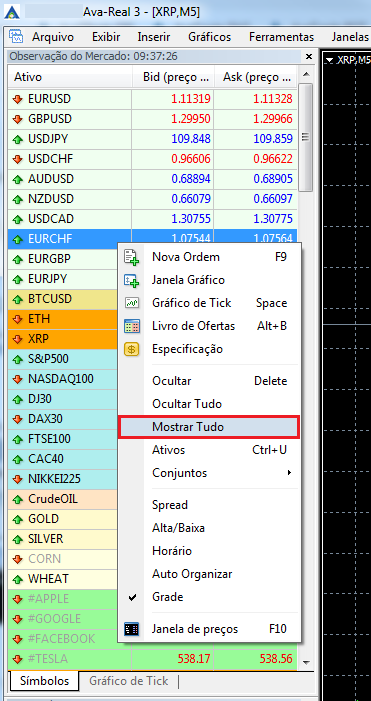Screen dimensions: 371x701
Task: Click the Janela Gráfico chart icon
Action: click(131, 280)
